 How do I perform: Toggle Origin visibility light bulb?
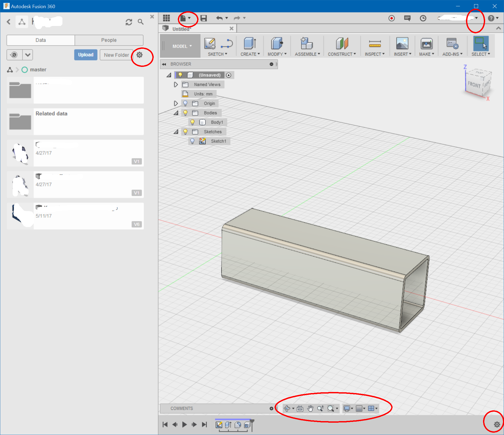click(185, 103)
